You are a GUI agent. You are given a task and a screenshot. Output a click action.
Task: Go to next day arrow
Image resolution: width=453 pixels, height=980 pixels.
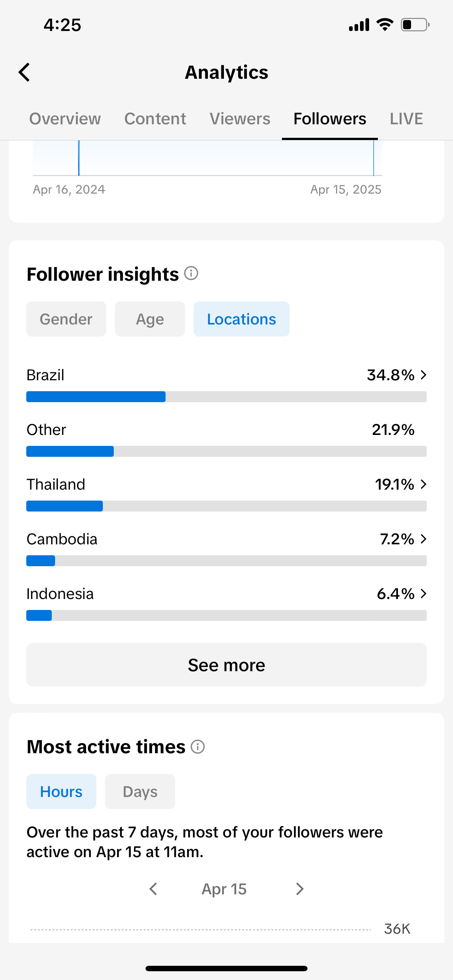click(x=300, y=889)
